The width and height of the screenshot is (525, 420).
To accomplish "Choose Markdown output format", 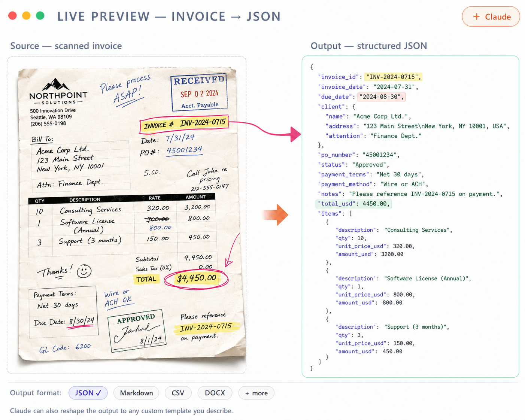I will click(136, 393).
